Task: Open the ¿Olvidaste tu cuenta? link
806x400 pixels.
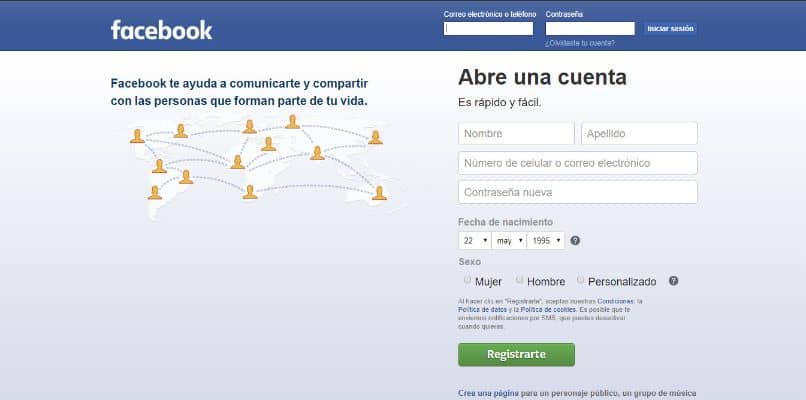Action: (580, 44)
